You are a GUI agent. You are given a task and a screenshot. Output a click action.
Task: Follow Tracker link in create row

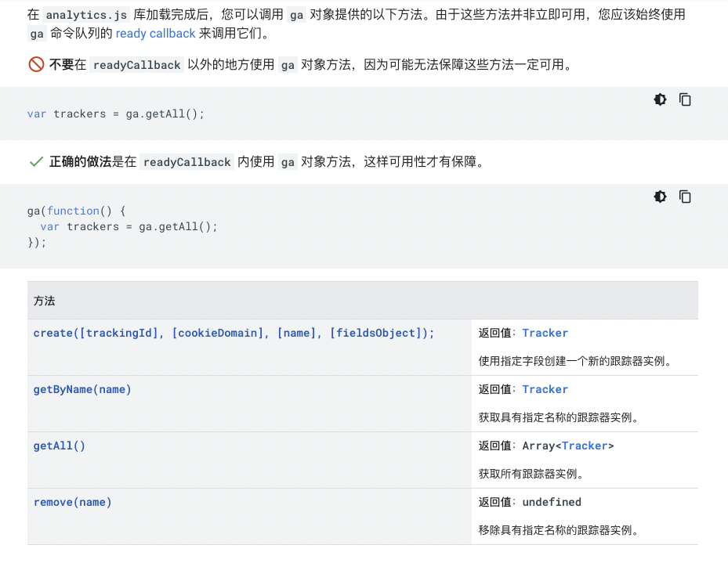(545, 333)
